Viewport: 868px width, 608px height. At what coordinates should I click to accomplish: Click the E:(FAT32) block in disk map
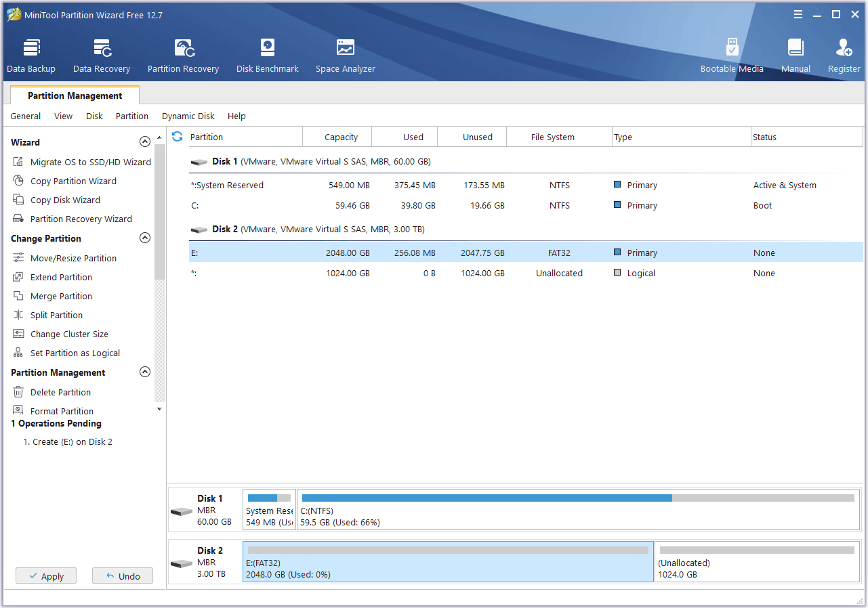point(448,562)
